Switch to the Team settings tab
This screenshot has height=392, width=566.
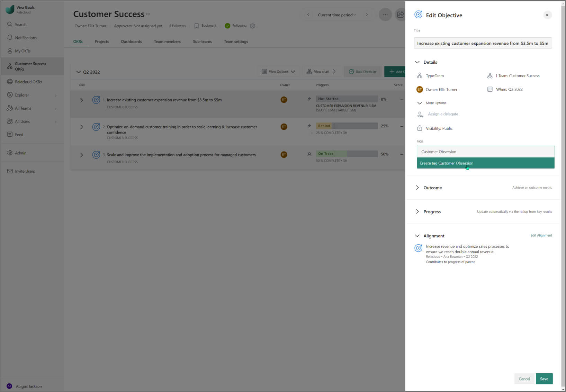[236, 42]
